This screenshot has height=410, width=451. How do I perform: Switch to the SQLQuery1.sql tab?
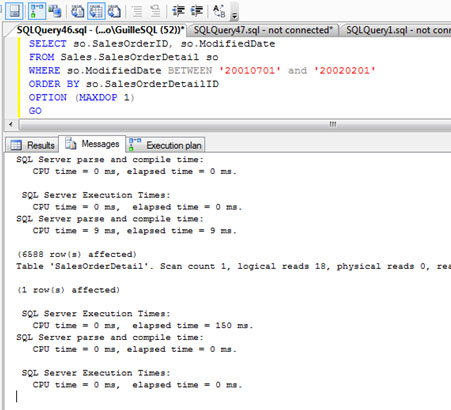point(396,30)
